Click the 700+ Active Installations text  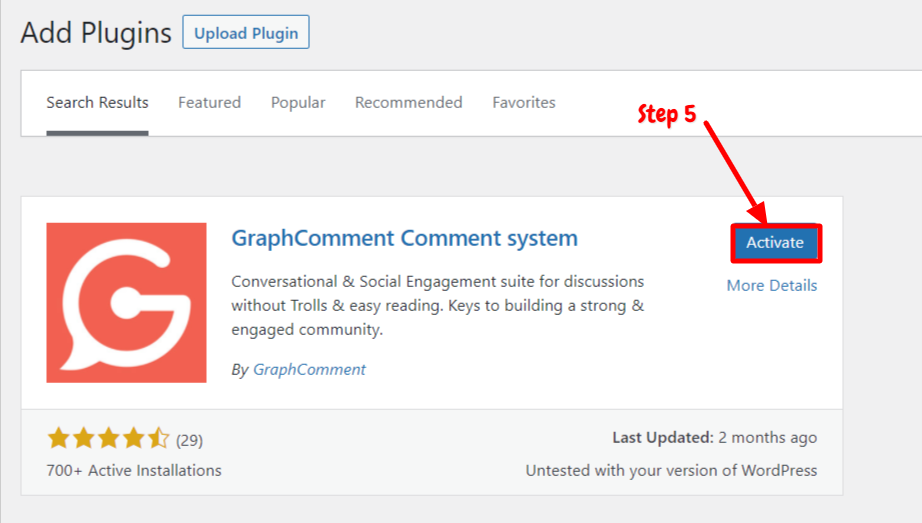(134, 471)
